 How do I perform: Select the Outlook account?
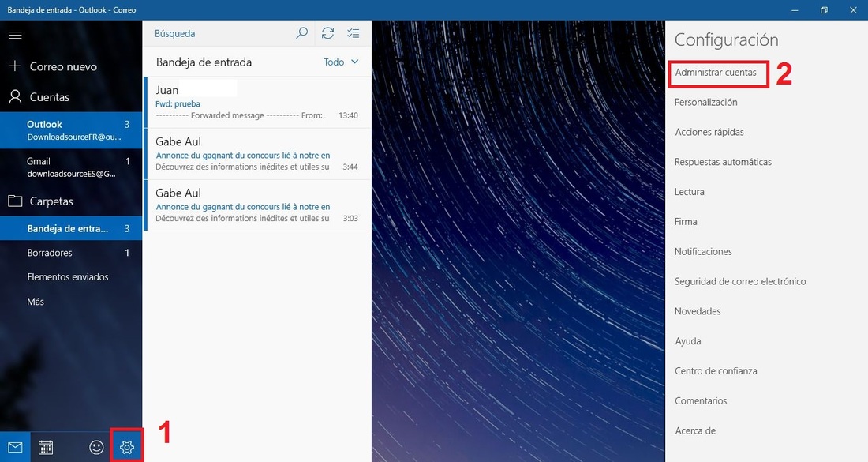click(71, 130)
